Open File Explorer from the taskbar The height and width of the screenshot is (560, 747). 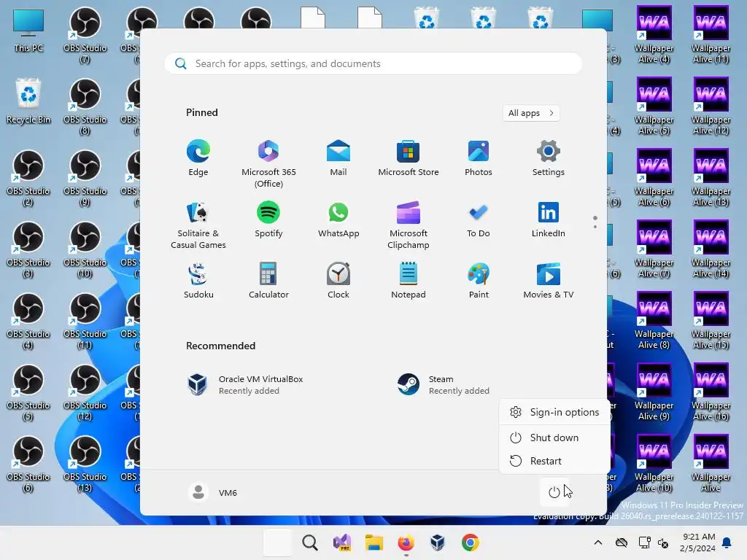coord(374,542)
